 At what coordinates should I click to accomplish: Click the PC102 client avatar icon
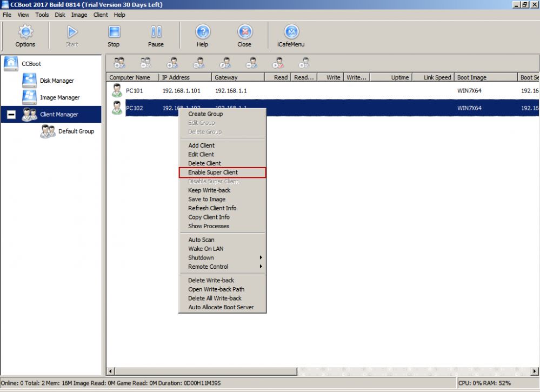coord(117,108)
